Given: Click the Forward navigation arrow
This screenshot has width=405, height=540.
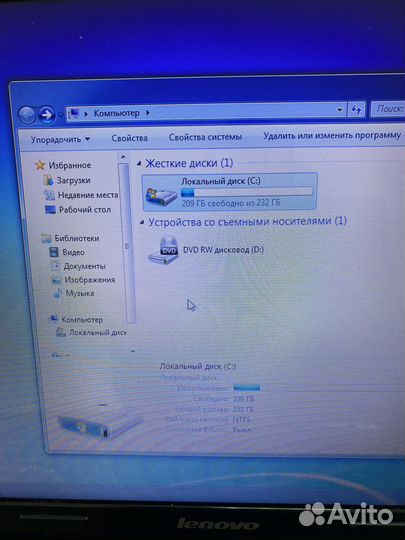Looking at the screenshot, I should tap(46, 115).
